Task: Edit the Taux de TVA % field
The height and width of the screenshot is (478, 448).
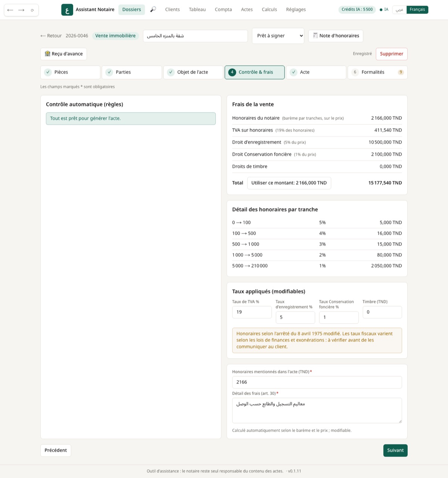Action: pyautogui.click(x=252, y=312)
